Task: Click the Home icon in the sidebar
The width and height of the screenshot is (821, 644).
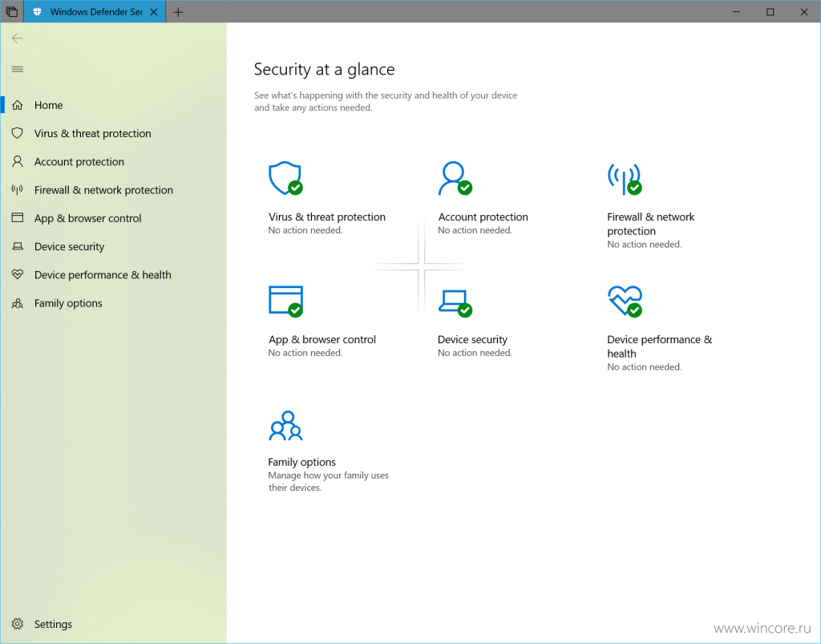Action: point(18,105)
